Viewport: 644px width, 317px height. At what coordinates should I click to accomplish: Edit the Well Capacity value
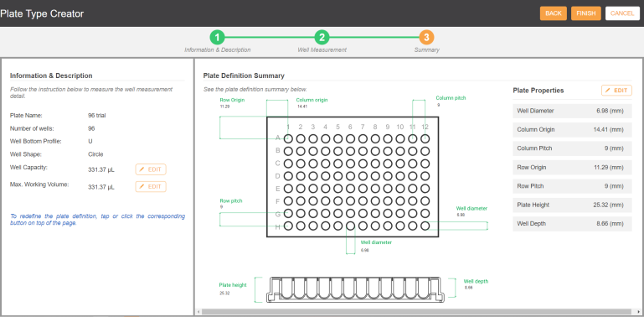pos(151,169)
